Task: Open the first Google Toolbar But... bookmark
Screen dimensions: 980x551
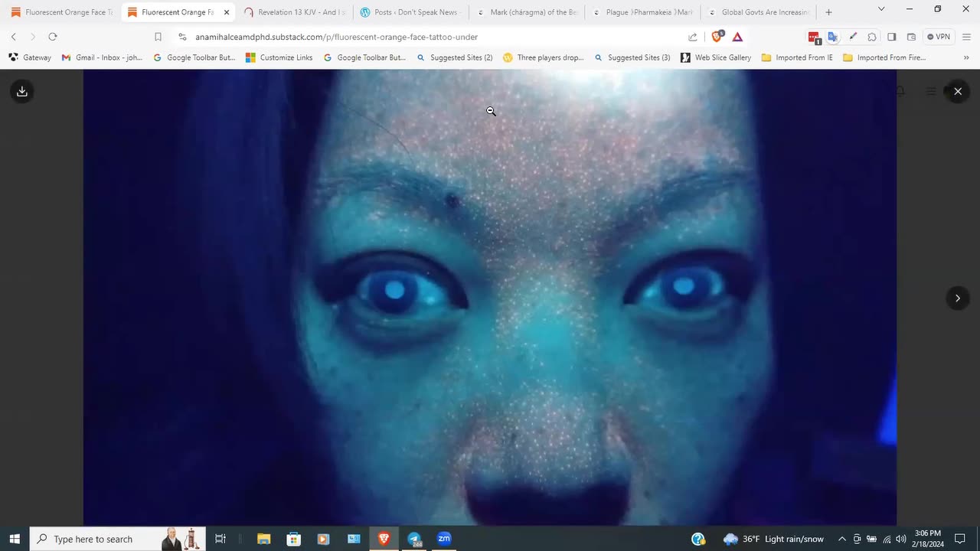Action: click(194, 57)
